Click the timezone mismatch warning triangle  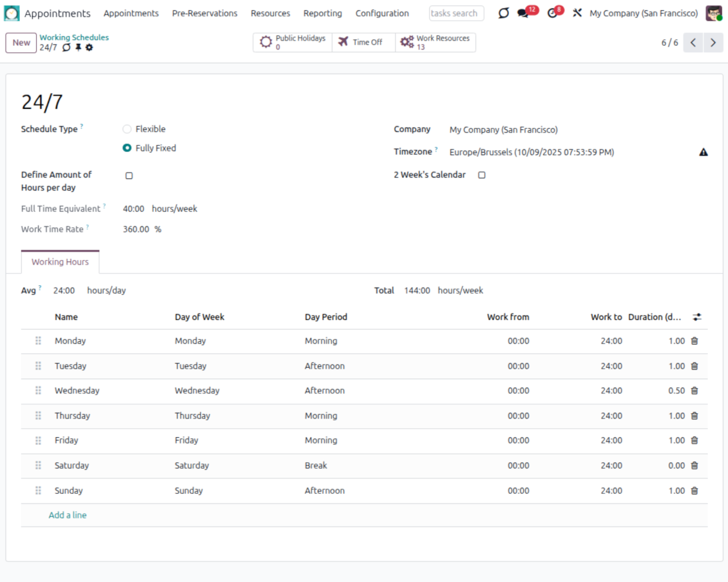pos(704,153)
